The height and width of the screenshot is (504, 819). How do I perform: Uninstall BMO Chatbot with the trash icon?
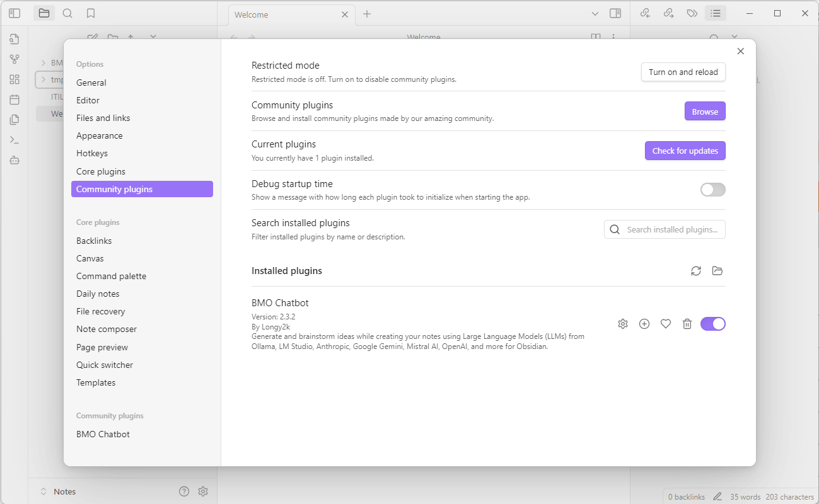(687, 324)
